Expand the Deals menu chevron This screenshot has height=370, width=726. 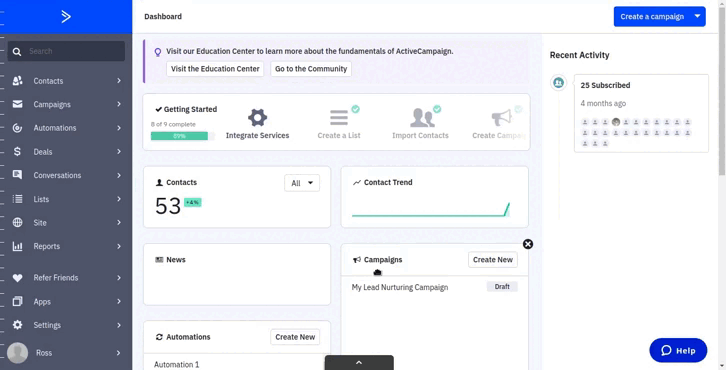[x=119, y=151]
